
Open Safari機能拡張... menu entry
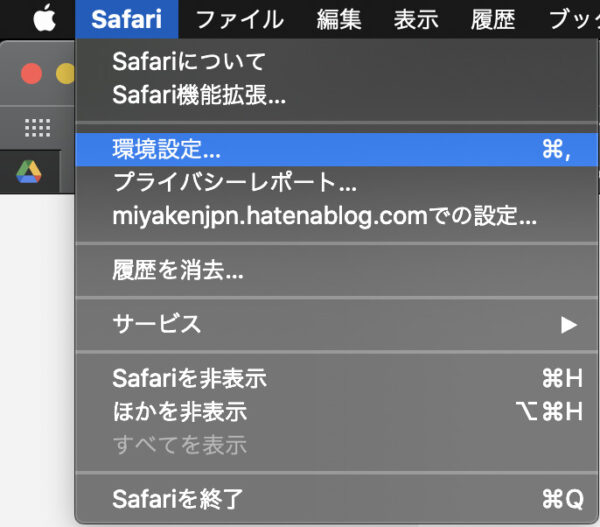[x=200, y=96]
